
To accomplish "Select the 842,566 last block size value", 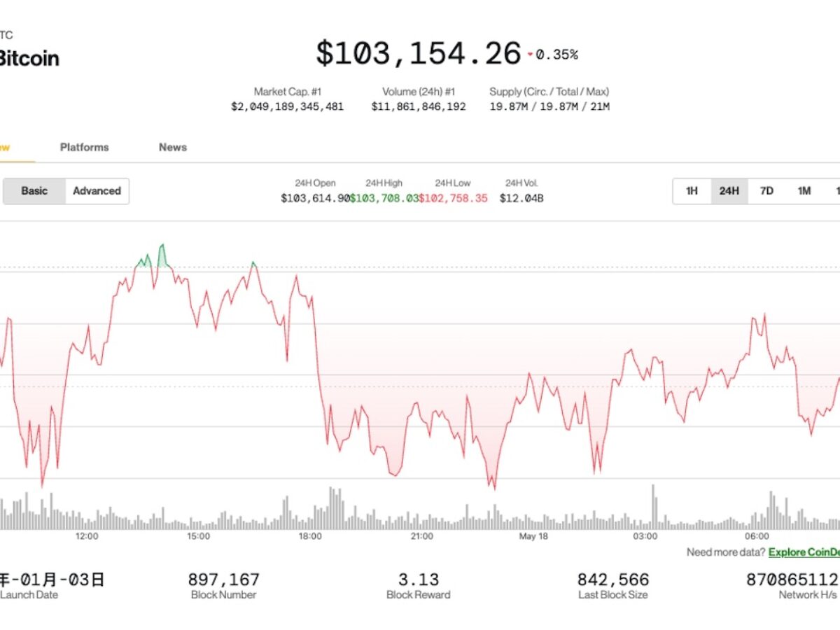I will pos(613,580).
